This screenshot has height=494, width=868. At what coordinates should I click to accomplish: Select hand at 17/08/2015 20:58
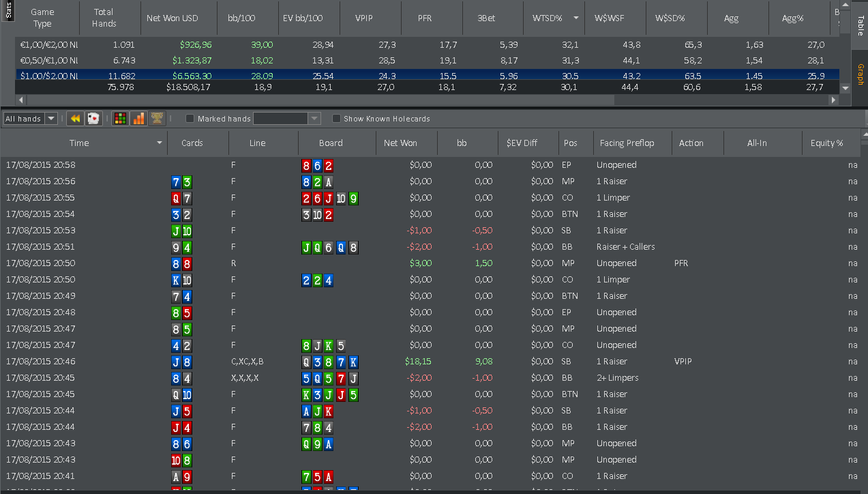click(430, 165)
